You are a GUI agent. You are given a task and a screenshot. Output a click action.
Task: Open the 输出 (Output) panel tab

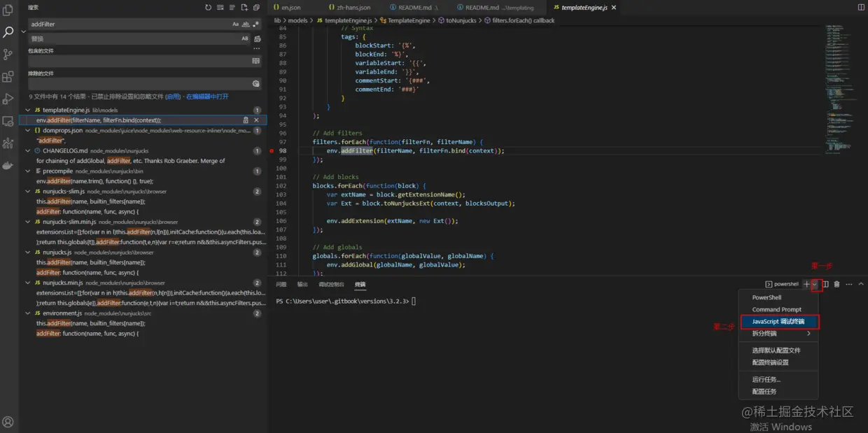pos(302,284)
